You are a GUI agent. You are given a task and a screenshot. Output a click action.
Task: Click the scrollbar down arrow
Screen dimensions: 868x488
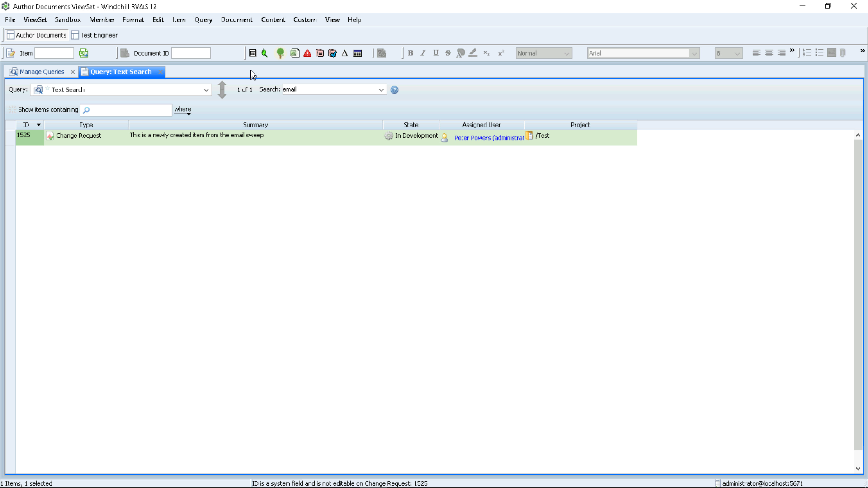tap(858, 469)
